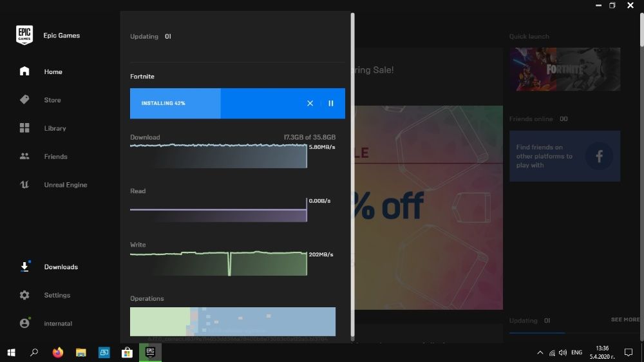
Task: Click the SEE MORE link
Action: 625,319
